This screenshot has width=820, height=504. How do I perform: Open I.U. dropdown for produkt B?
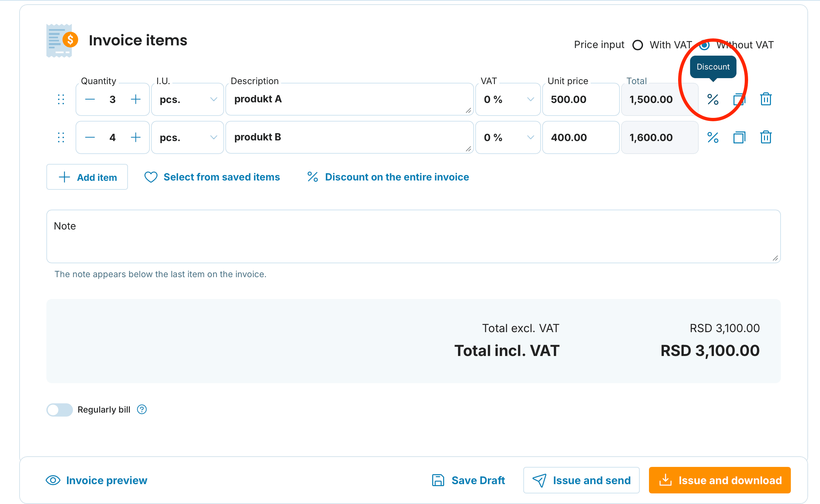point(188,137)
